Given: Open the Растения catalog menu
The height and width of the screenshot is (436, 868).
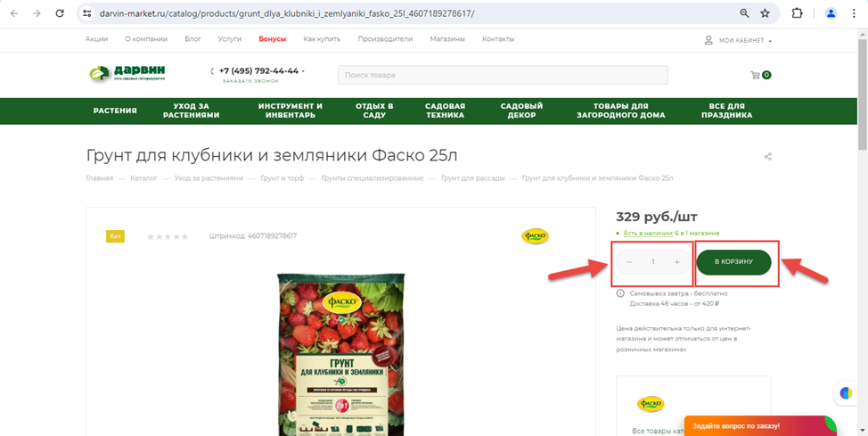Looking at the screenshot, I should [115, 111].
